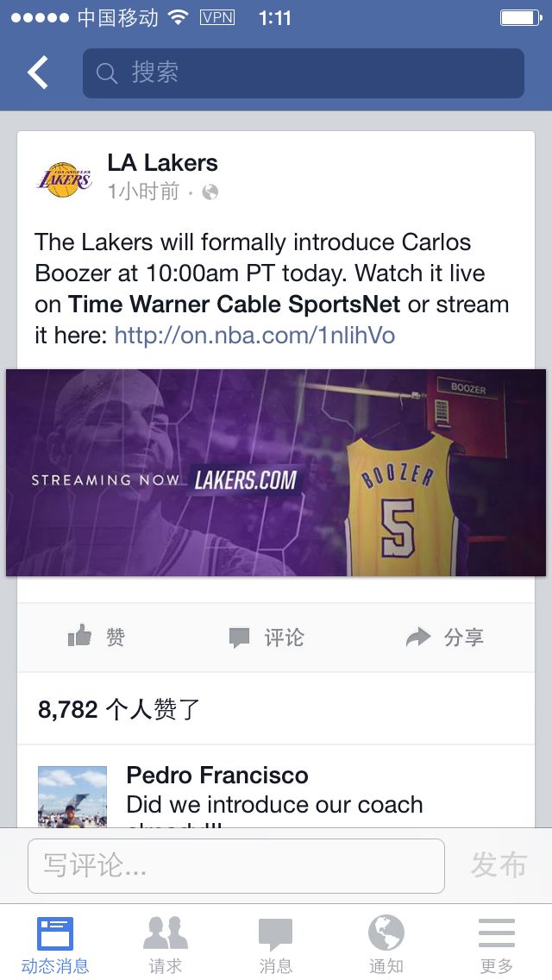The height and width of the screenshot is (980, 552).
Task: Tap the back arrow icon
Action: tap(38, 72)
